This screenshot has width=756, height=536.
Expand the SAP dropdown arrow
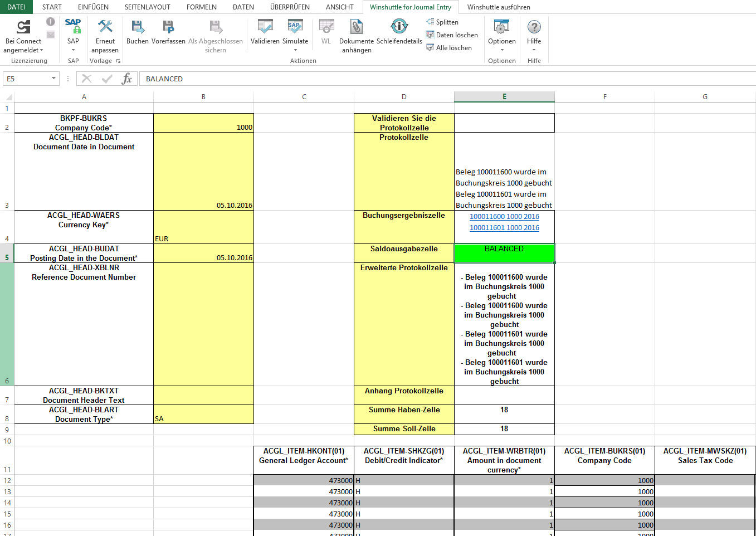click(73, 50)
